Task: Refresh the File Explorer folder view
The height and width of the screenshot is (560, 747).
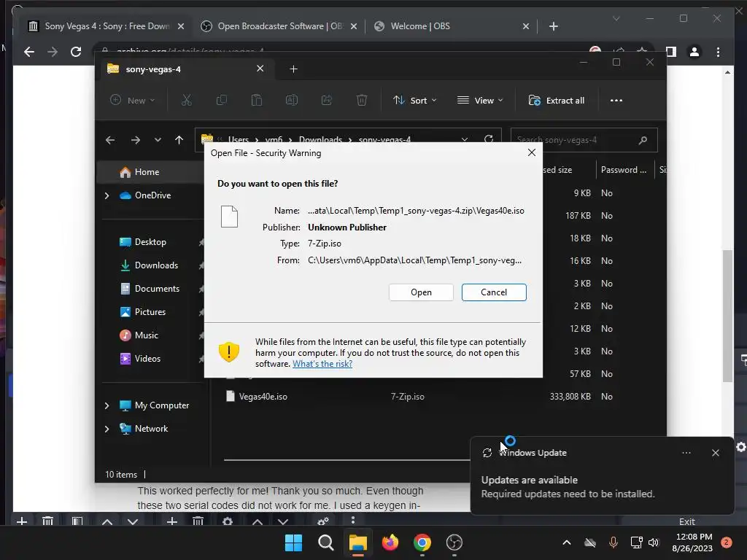Action: (489, 139)
